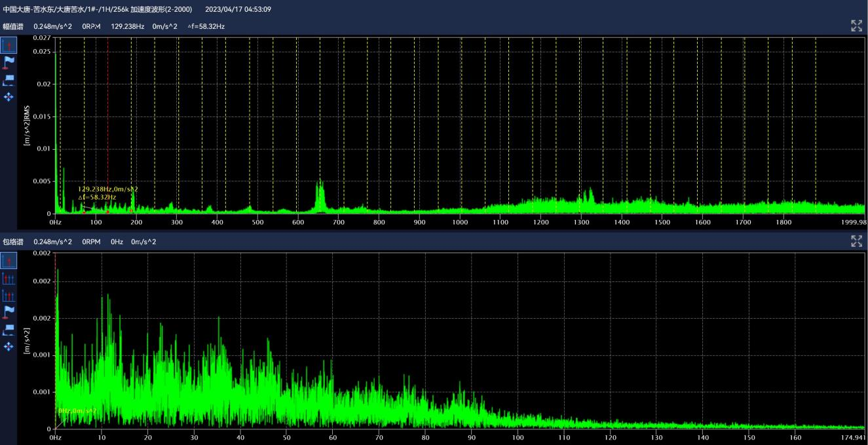Viewport: 868px width, 445px height.
Task: Click the 1300 x-axis label
Action: (581, 222)
